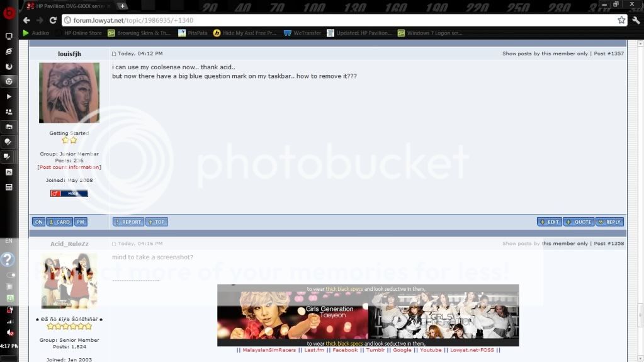Bookmark this page with the star icon

tap(621, 20)
